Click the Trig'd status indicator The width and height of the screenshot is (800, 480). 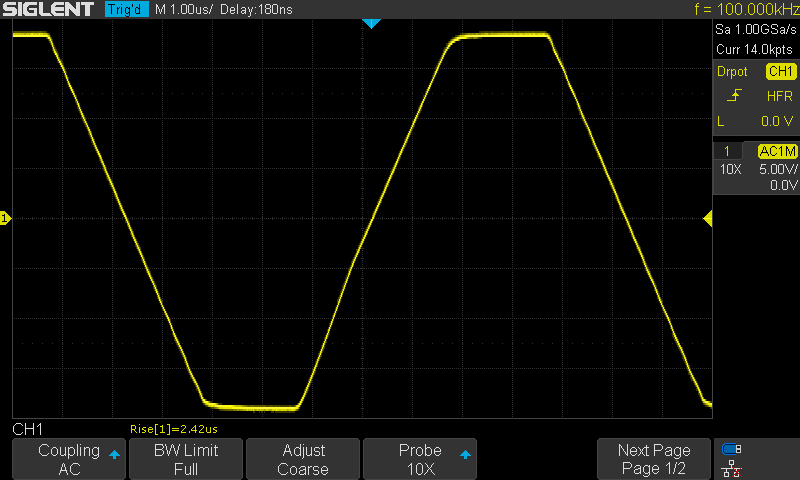point(127,9)
